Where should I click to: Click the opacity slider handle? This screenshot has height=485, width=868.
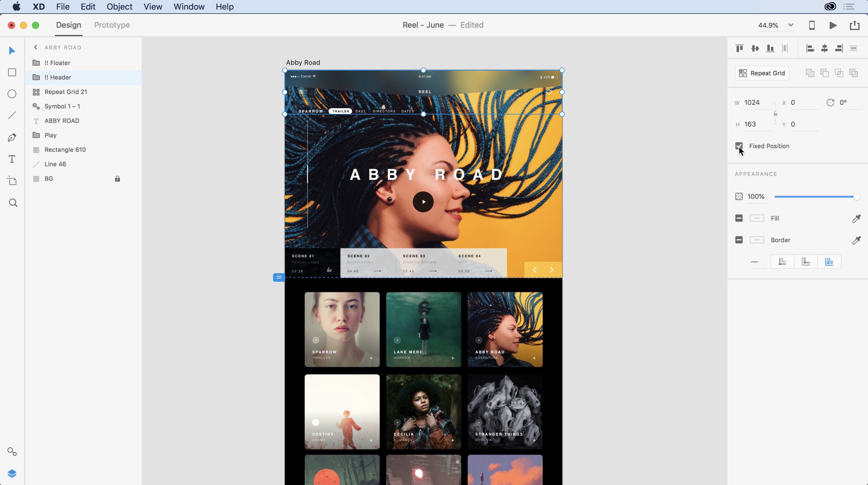tap(856, 197)
